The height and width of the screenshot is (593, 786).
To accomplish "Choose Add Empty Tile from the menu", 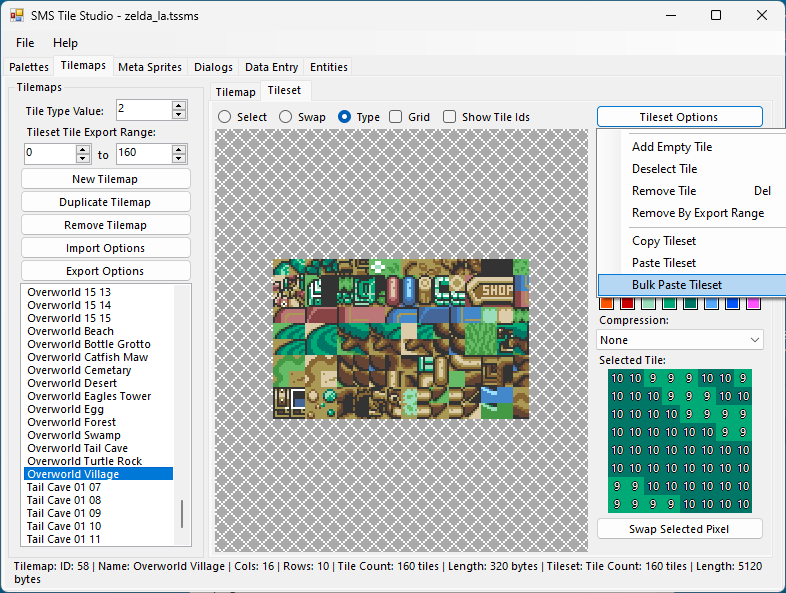I will pos(692,147).
